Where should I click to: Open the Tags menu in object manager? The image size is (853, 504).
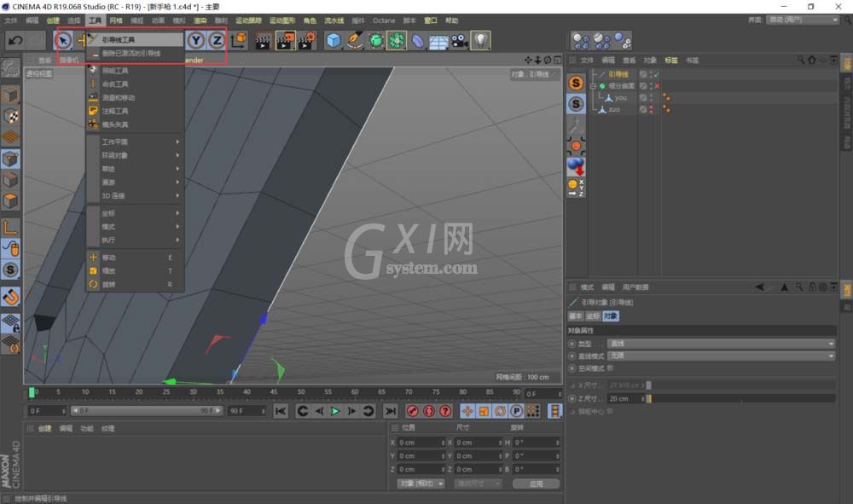tap(670, 61)
